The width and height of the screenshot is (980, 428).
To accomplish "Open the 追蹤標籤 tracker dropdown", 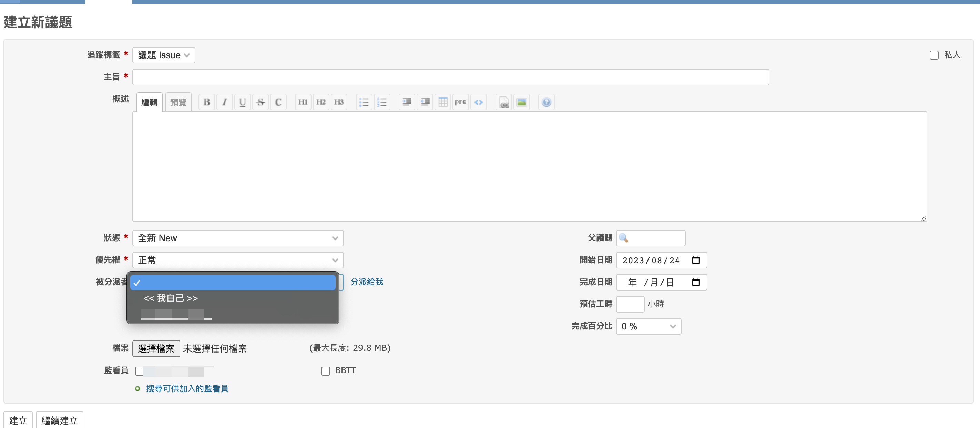I will pyautogui.click(x=164, y=55).
